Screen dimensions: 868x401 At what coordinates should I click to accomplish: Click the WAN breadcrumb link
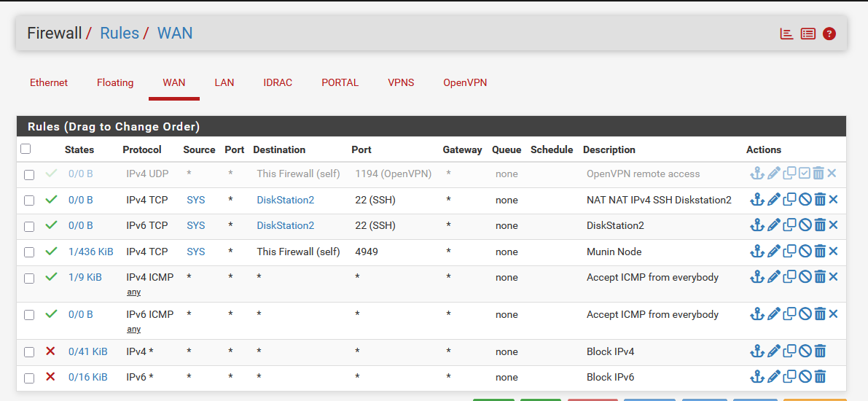[175, 34]
